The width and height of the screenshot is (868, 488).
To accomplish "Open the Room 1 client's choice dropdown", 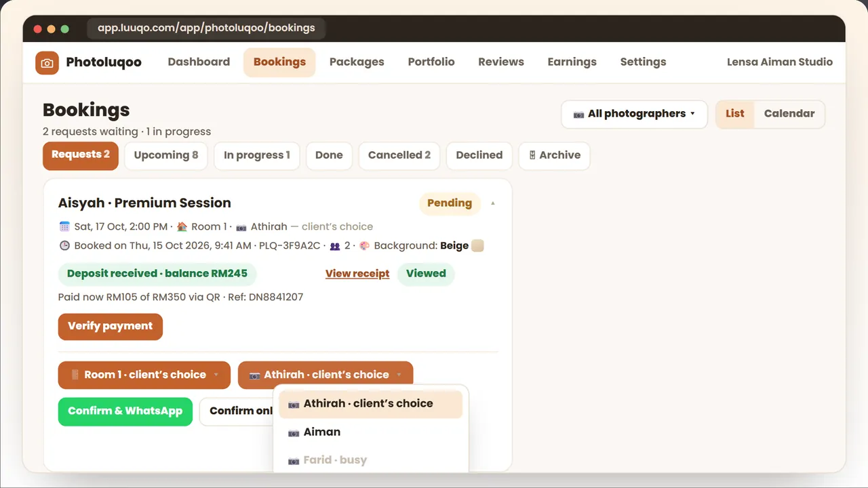I will click(x=144, y=375).
